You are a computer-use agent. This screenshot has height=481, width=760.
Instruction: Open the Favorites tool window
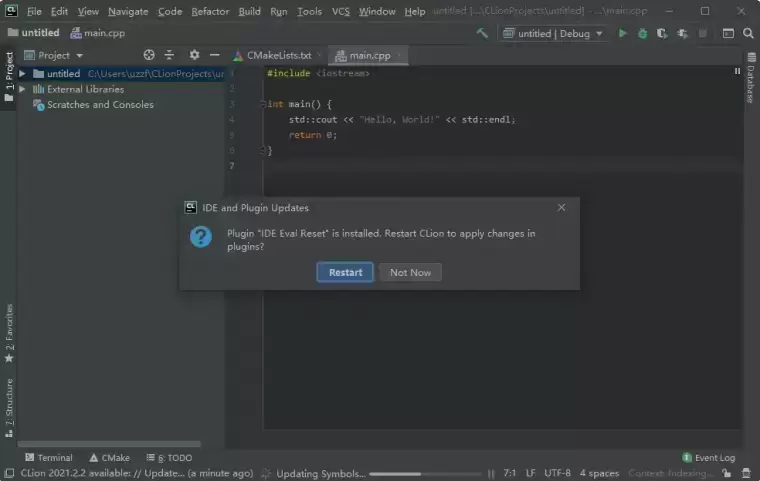pyautogui.click(x=9, y=333)
